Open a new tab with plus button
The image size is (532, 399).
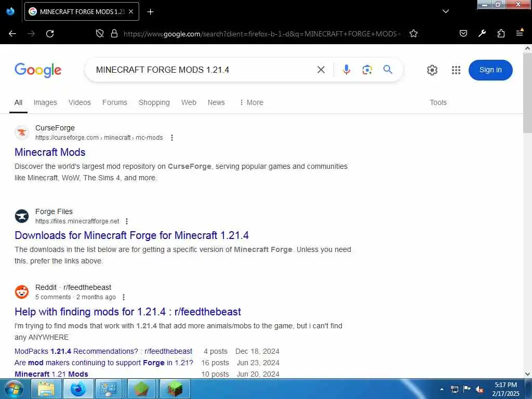(x=150, y=12)
